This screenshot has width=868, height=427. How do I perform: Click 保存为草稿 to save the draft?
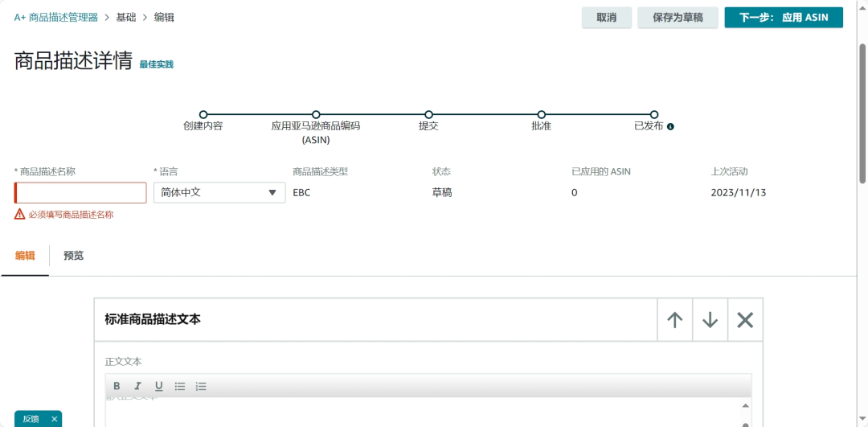(678, 17)
